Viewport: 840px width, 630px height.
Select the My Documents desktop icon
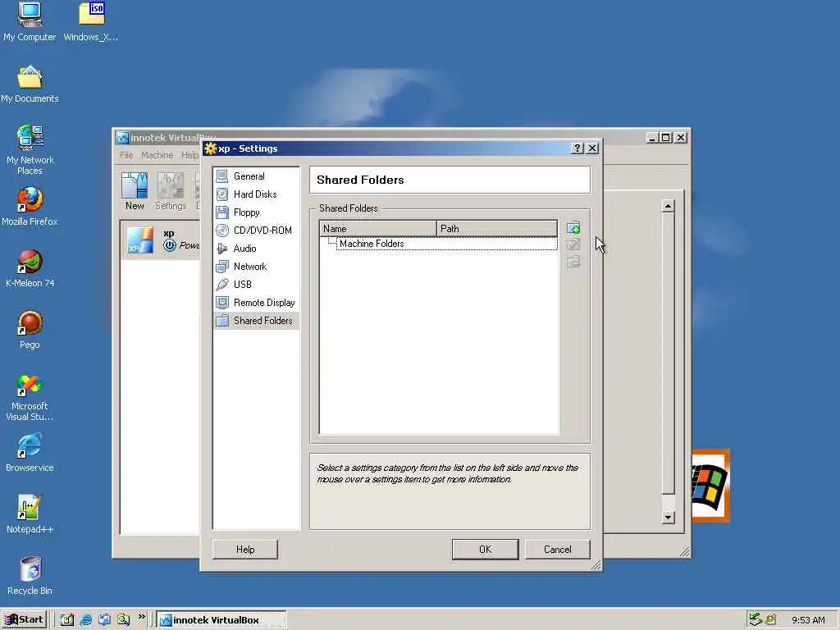click(x=30, y=84)
